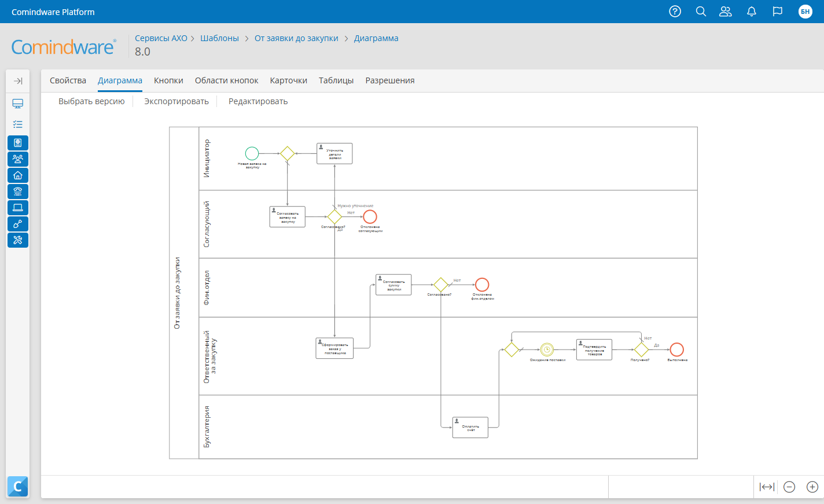Click the Comindware logo

[64, 47]
